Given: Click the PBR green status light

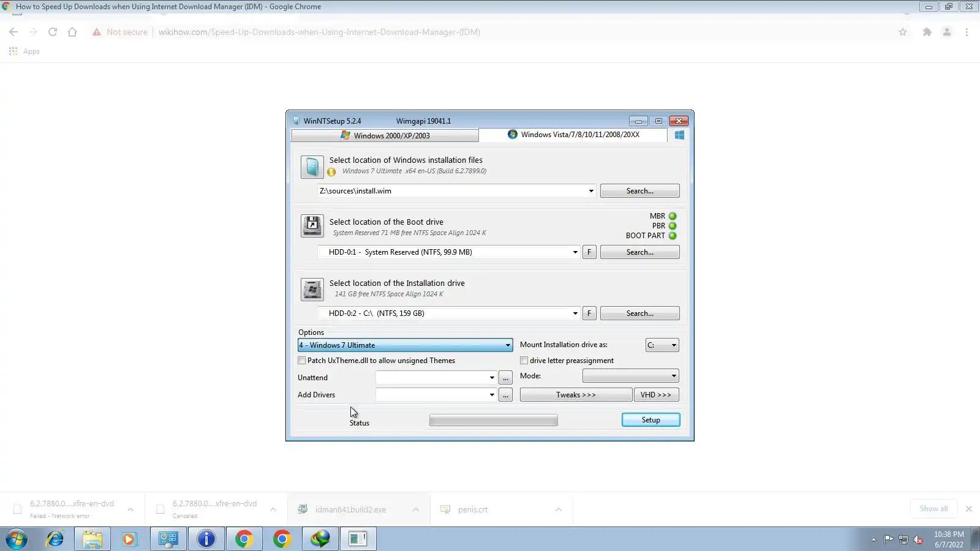Looking at the screenshot, I should click(x=673, y=226).
